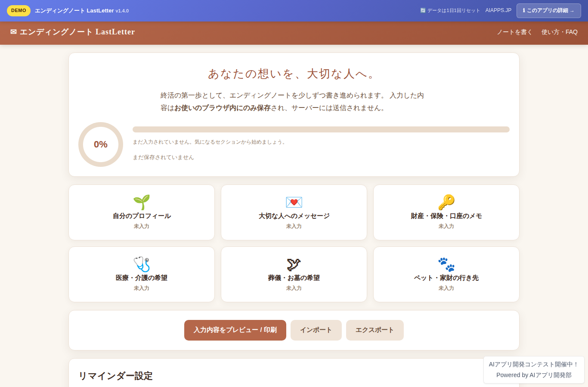Open the 自分のプロフィール section title
Image resolution: width=588 pixels, height=387 pixels.
coord(142,216)
